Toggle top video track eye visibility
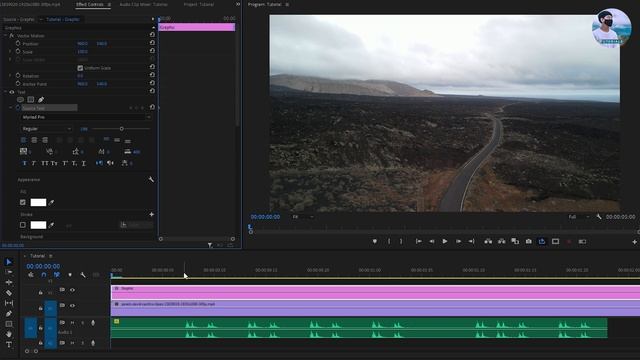Viewport: 640px width, 360px height. pos(72,290)
